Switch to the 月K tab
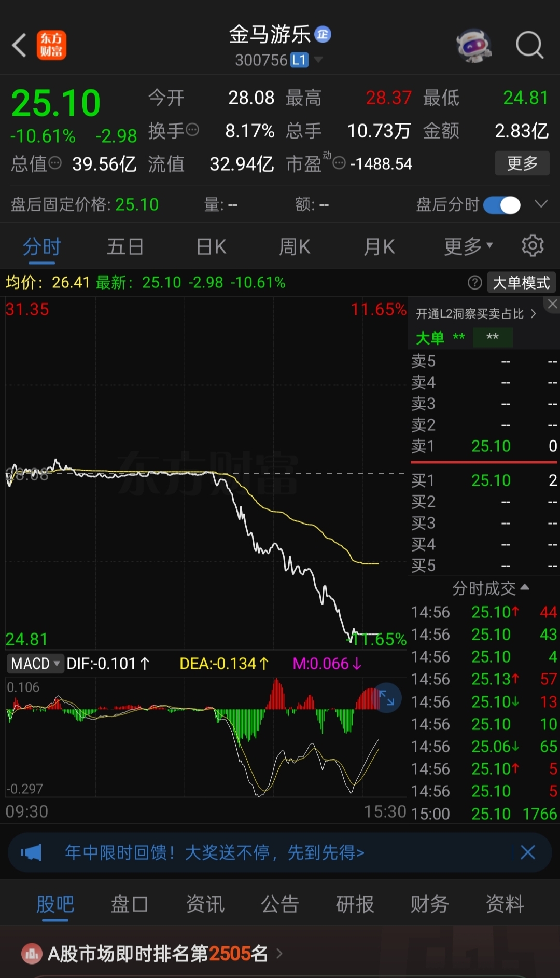The width and height of the screenshot is (560, 978). tap(379, 247)
